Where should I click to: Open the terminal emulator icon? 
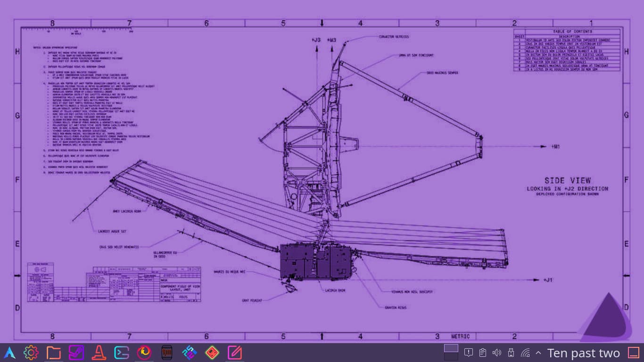click(122, 353)
